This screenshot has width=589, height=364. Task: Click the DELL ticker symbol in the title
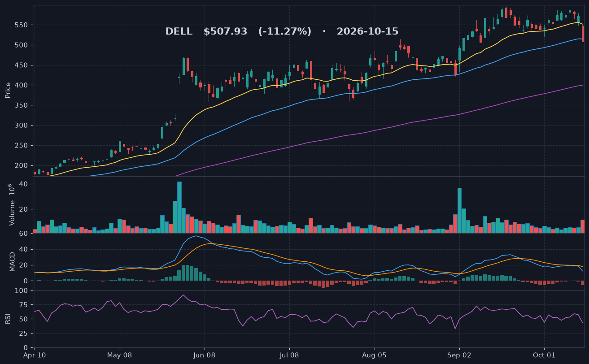pyautogui.click(x=179, y=31)
